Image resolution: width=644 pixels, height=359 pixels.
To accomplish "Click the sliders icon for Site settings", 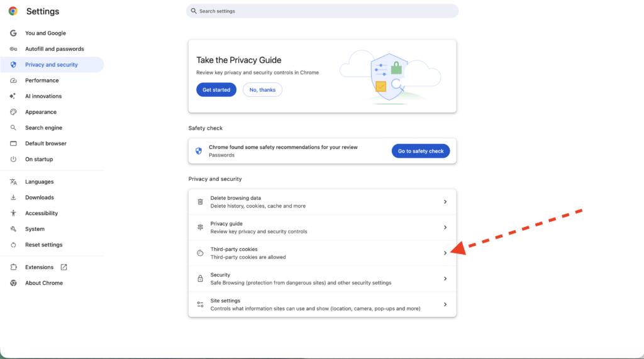I will [x=200, y=304].
